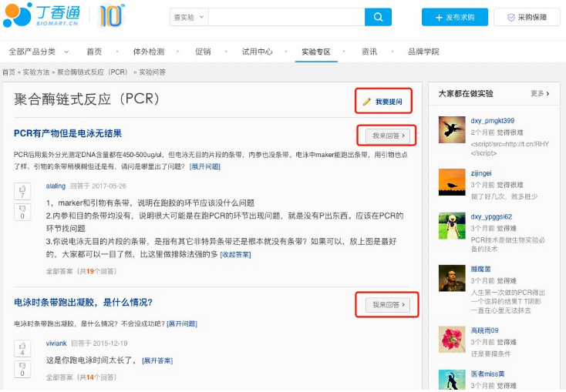
Task: Click answer date 回答于 2017-05-26
Action: point(98,186)
